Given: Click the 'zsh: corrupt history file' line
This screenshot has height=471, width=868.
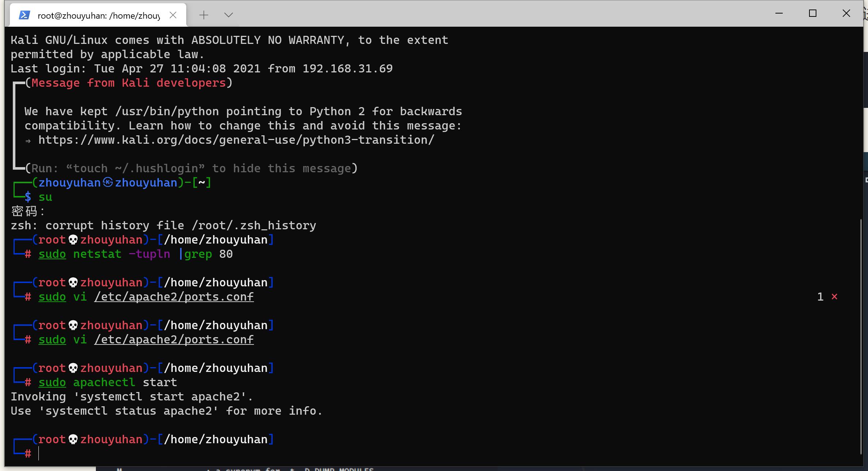Looking at the screenshot, I should pos(163,225).
